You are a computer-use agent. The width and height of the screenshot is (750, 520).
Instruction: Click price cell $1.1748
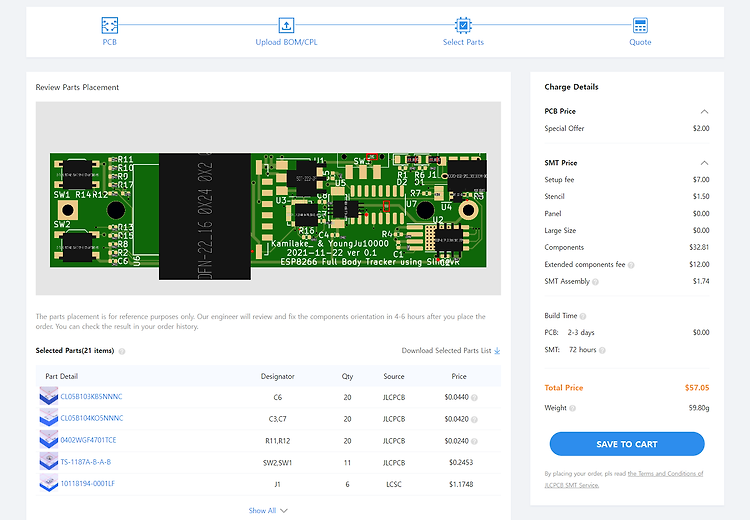point(461,485)
